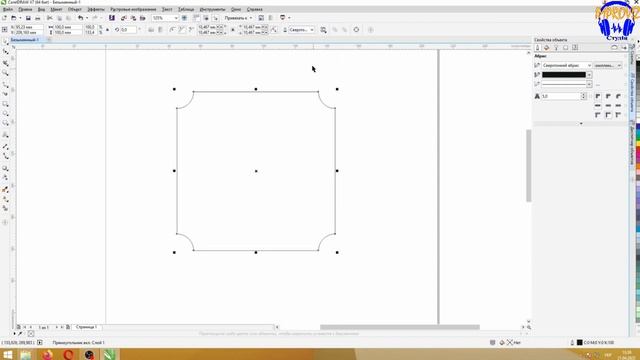
Task: Select round line caps in the outline docker
Action: [608, 106]
